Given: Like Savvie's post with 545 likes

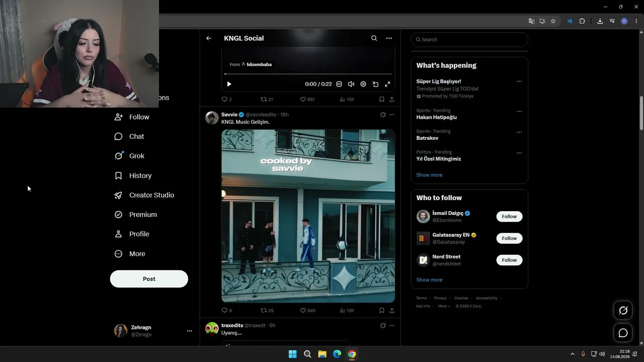Looking at the screenshot, I should 307,311.
